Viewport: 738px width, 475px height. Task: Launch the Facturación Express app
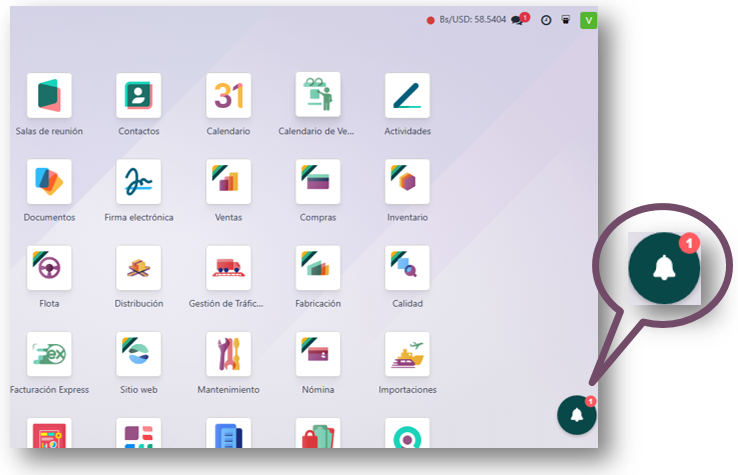(x=49, y=354)
